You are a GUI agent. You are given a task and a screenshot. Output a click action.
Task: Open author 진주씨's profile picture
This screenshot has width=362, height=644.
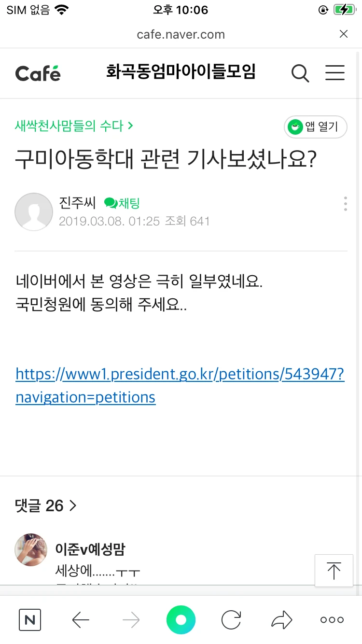point(34,212)
